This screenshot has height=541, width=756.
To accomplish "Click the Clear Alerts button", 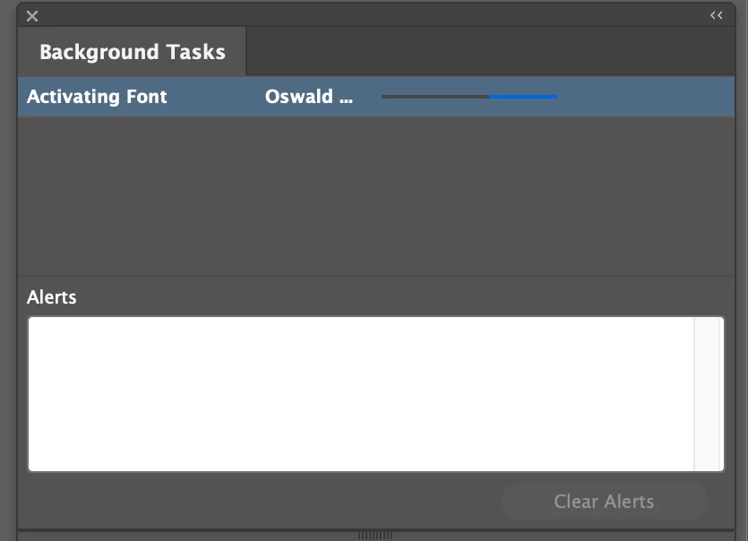I will click(x=604, y=501).
